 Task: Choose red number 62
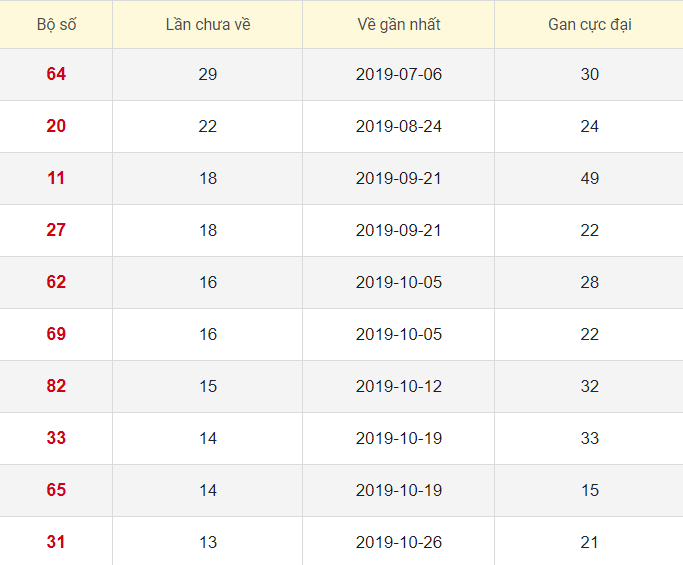56,282
